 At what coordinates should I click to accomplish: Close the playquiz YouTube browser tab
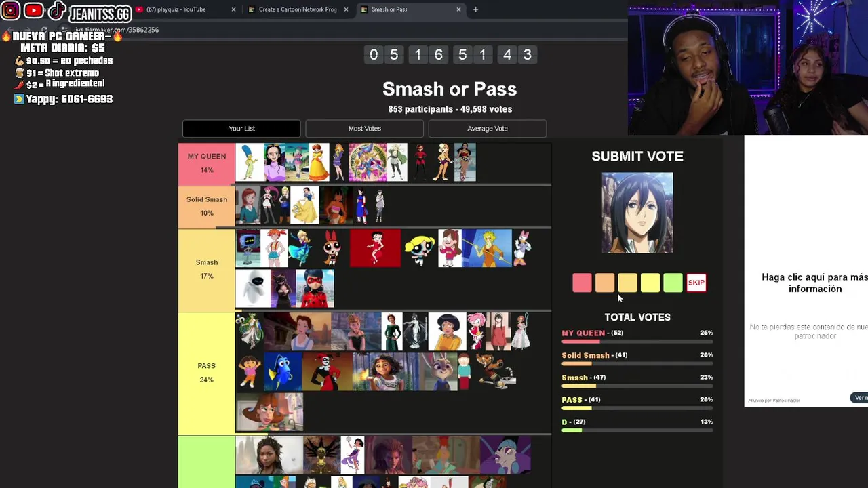tap(233, 9)
